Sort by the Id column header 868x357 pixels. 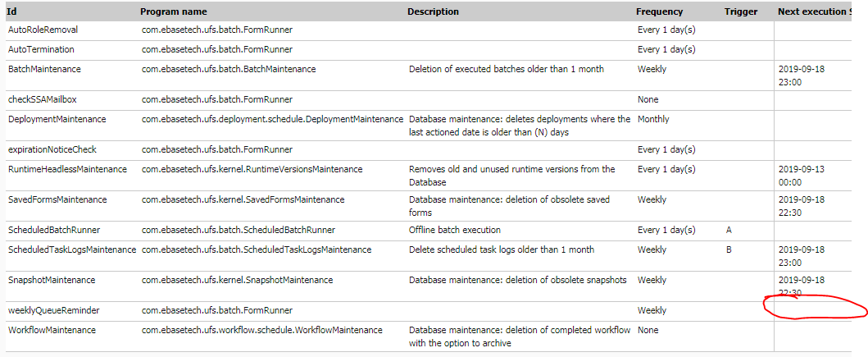point(12,11)
